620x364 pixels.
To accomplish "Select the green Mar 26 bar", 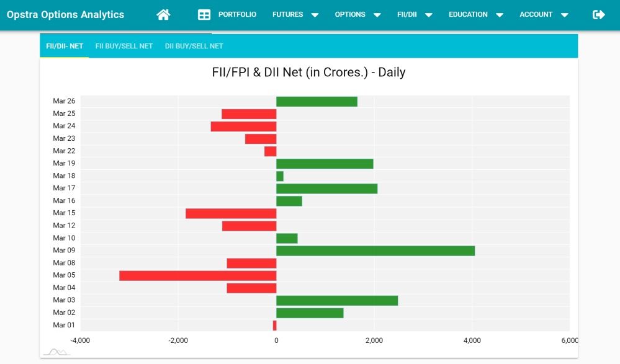I will (317, 102).
